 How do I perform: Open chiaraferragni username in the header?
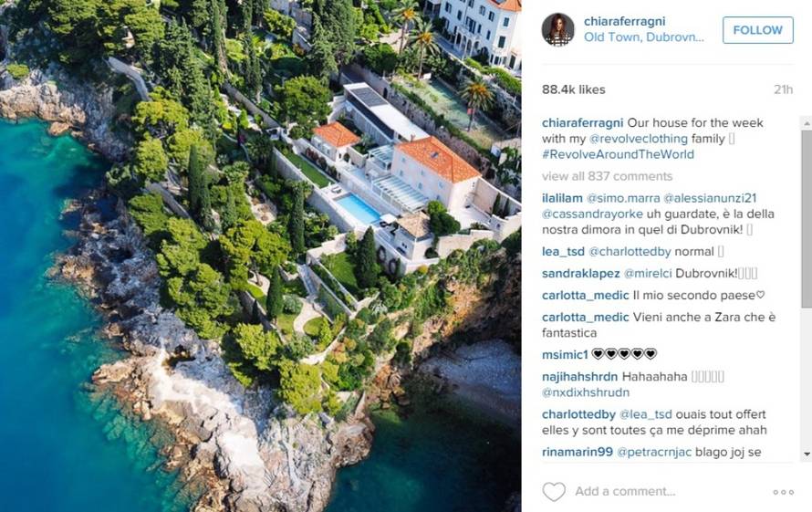pyautogui.click(x=625, y=21)
